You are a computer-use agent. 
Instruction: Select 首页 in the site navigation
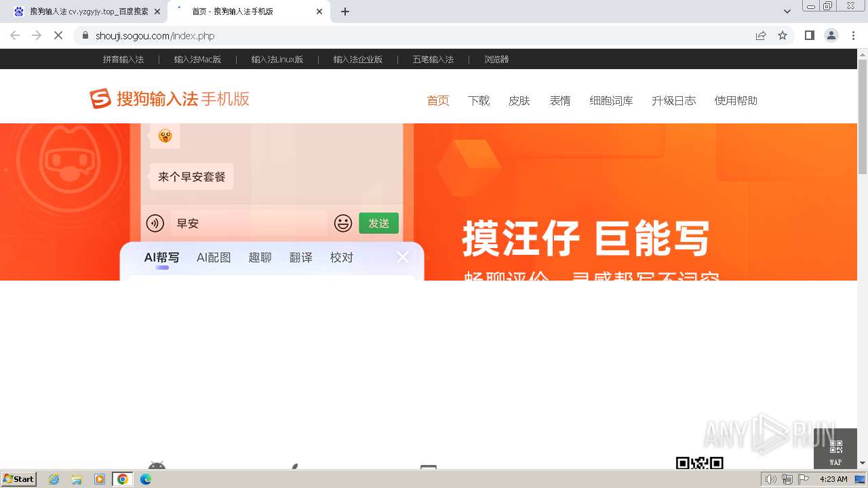click(x=438, y=100)
